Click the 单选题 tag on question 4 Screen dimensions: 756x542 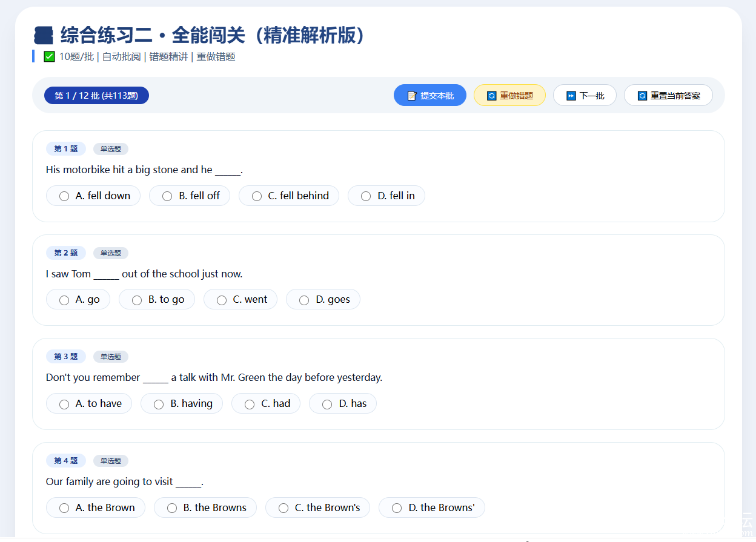[111, 461]
